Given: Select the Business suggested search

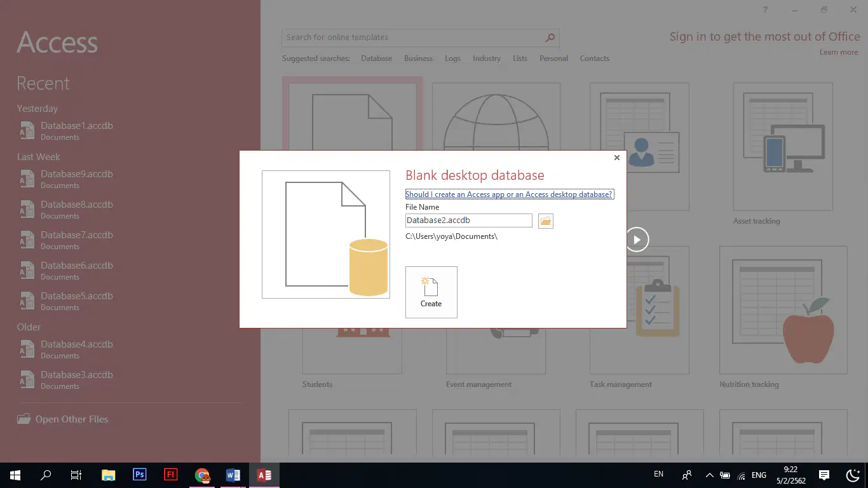Looking at the screenshot, I should [x=418, y=58].
